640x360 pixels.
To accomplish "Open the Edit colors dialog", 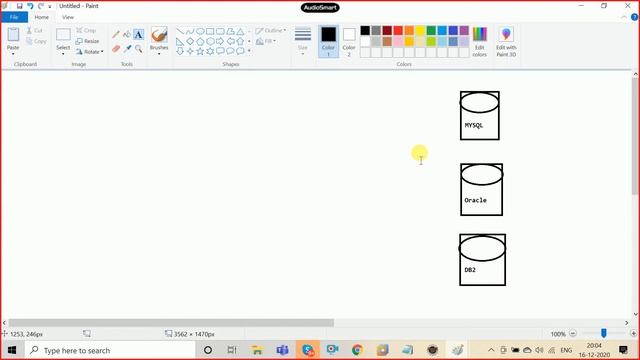I will 480,41.
